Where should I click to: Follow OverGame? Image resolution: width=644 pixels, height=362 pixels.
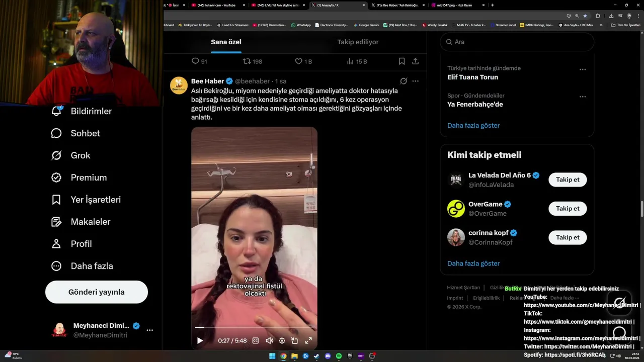pyautogui.click(x=568, y=209)
